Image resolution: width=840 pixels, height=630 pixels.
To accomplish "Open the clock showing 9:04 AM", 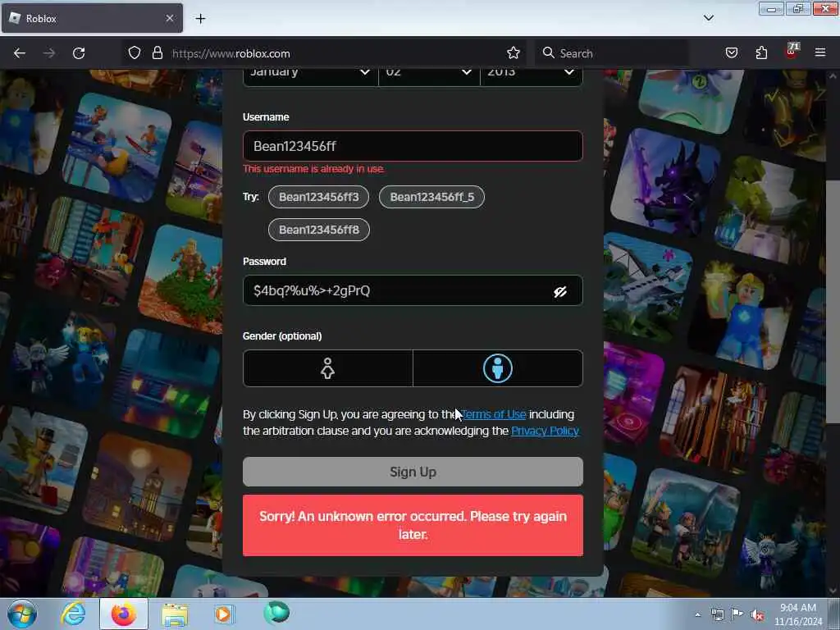I will [x=798, y=614].
